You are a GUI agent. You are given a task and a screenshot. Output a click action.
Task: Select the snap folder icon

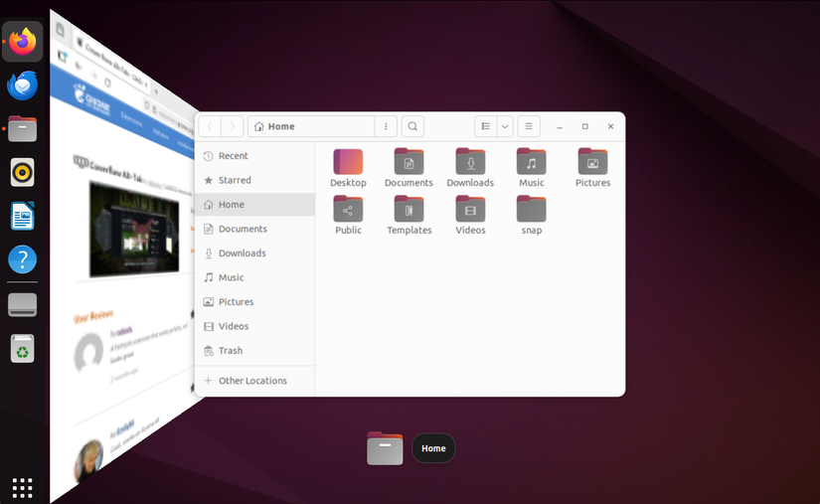(x=532, y=209)
